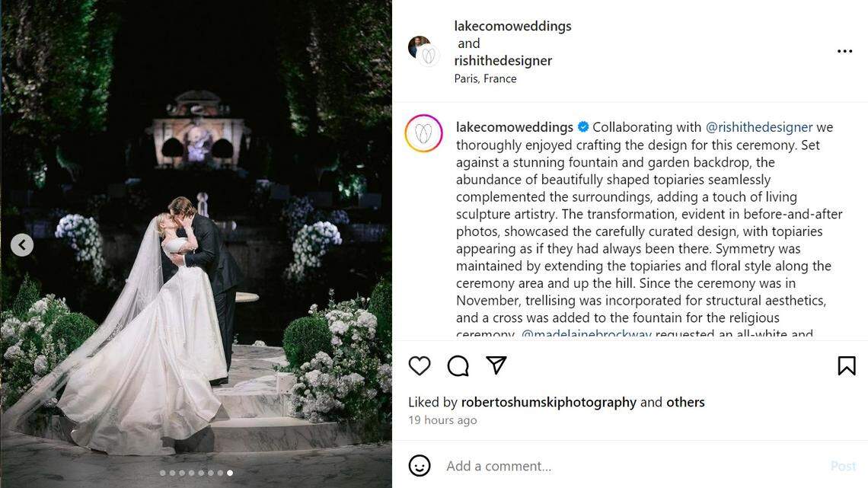
Task: Go to the previous photo with the left arrow
Action: click(x=21, y=244)
